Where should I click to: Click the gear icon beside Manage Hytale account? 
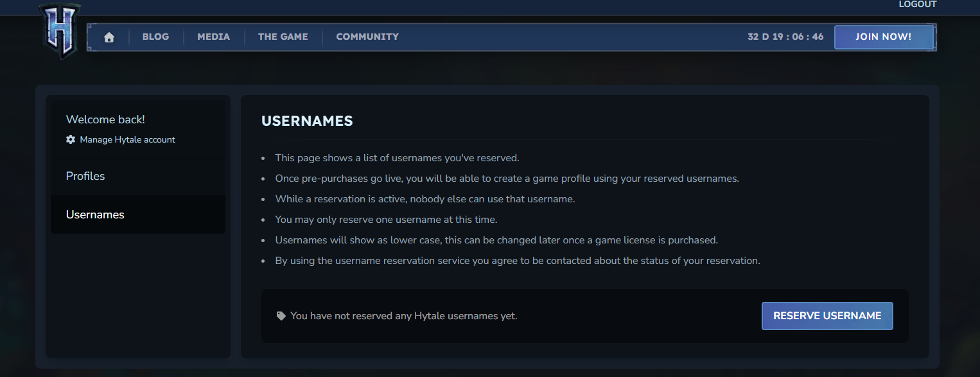[x=71, y=139]
